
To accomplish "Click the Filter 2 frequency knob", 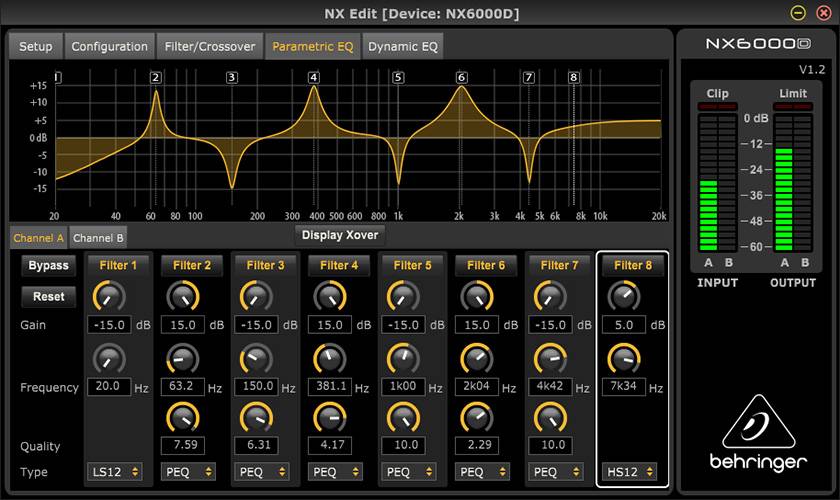I will (183, 358).
